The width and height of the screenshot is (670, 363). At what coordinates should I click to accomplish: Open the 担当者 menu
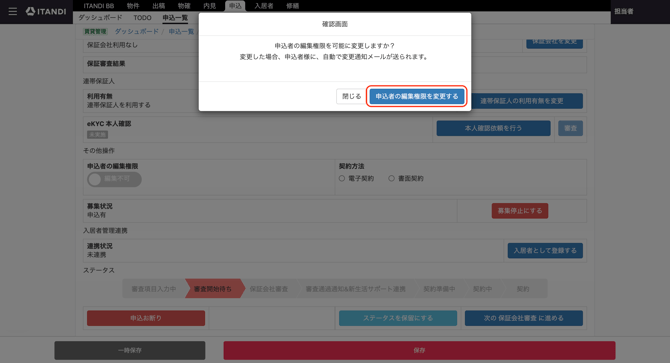tap(624, 12)
